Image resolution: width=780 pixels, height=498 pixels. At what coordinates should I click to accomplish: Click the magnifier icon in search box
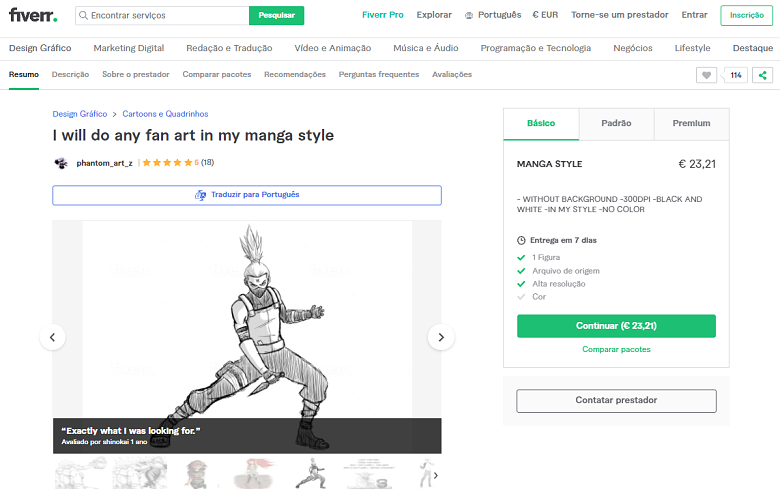point(84,15)
